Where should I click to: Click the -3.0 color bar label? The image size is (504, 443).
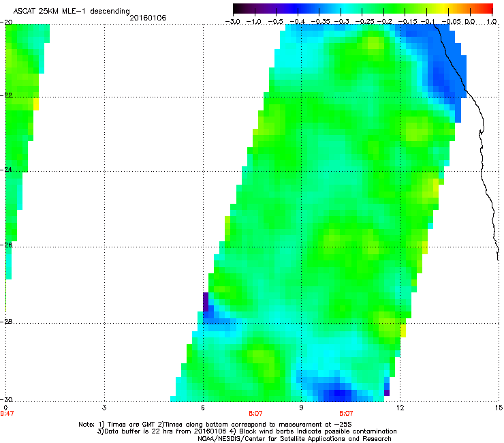(x=232, y=22)
